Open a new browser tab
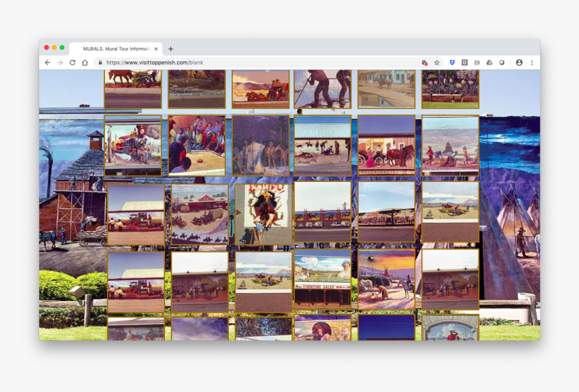The height and width of the screenshot is (392, 579). point(171,48)
